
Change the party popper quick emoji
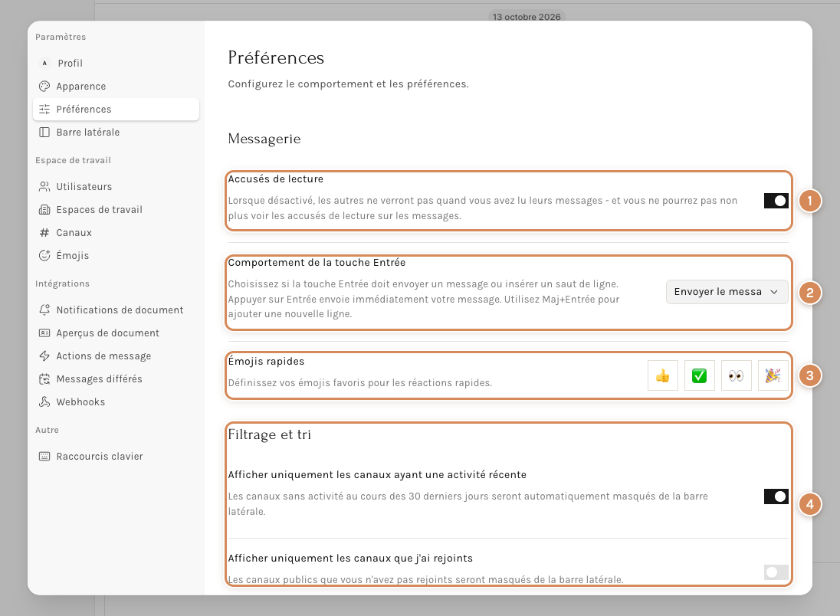[x=773, y=375]
